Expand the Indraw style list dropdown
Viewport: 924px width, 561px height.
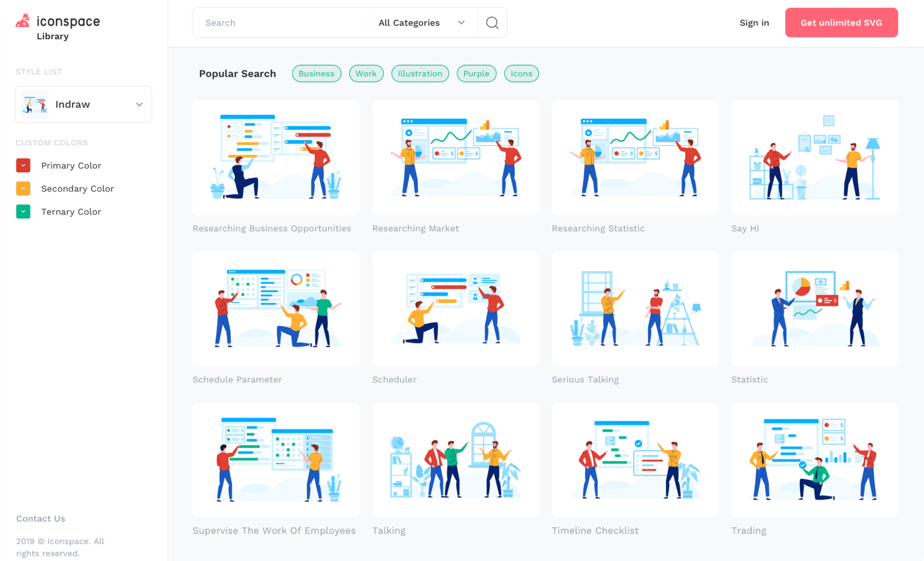coord(84,104)
